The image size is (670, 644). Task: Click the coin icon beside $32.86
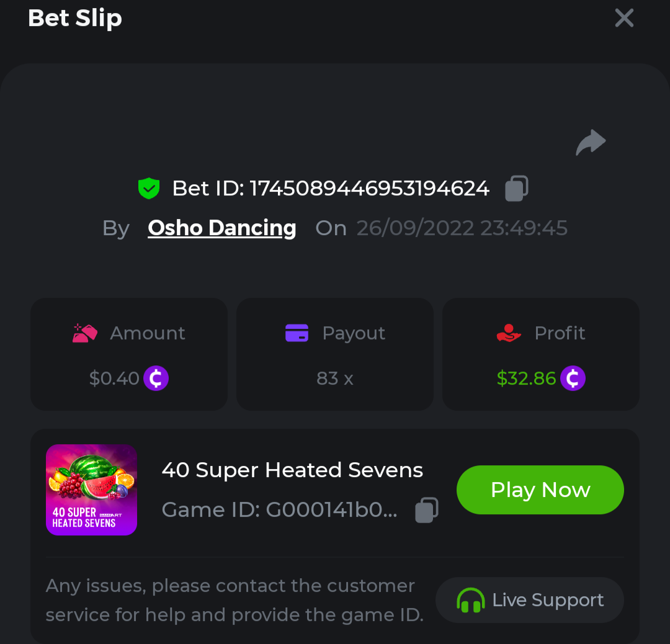click(x=573, y=378)
